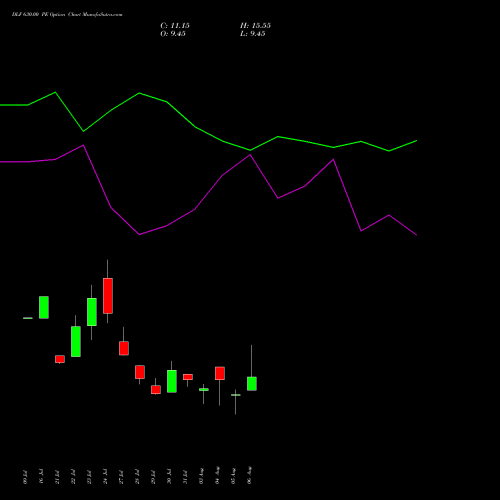Click the green indicator line
500x500 pixels.
pyautogui.click(x=195, y=127)
